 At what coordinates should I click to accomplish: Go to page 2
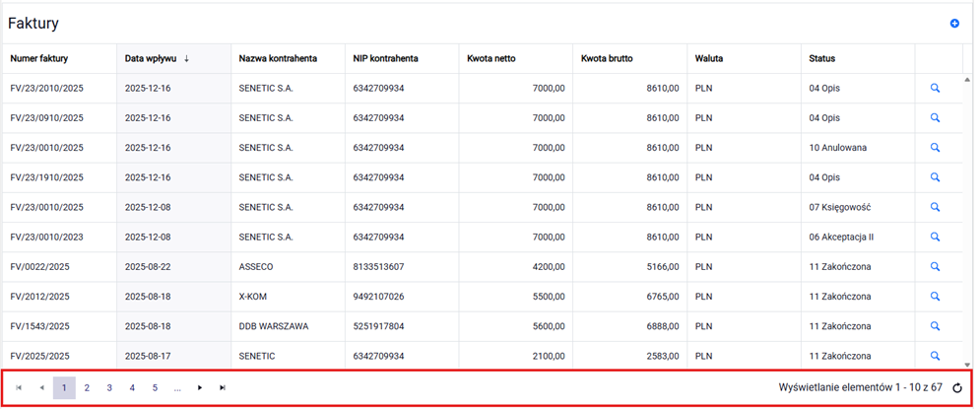click(87, 387)
